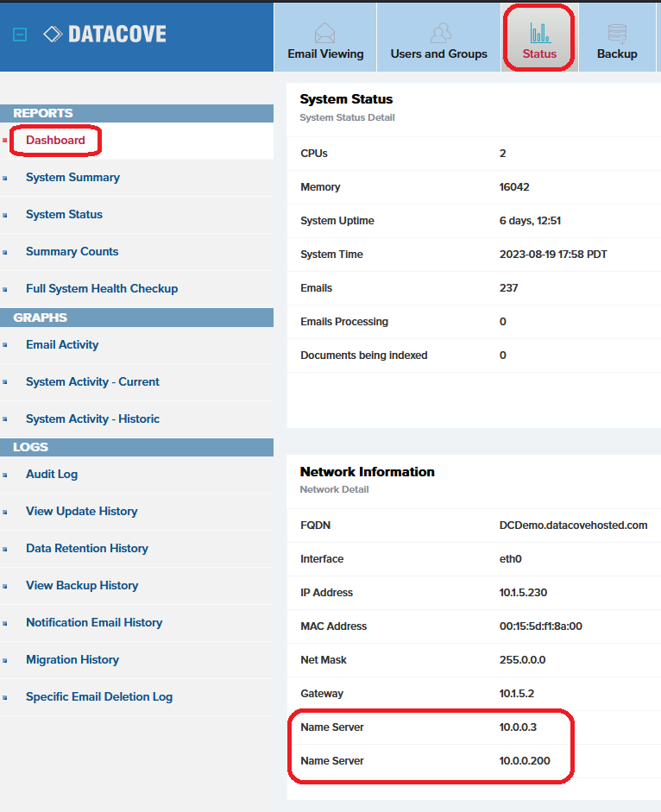Click the Net Mask value 255.0.0.0
Viewport: 661px width, 812px height.
[522, 660]
